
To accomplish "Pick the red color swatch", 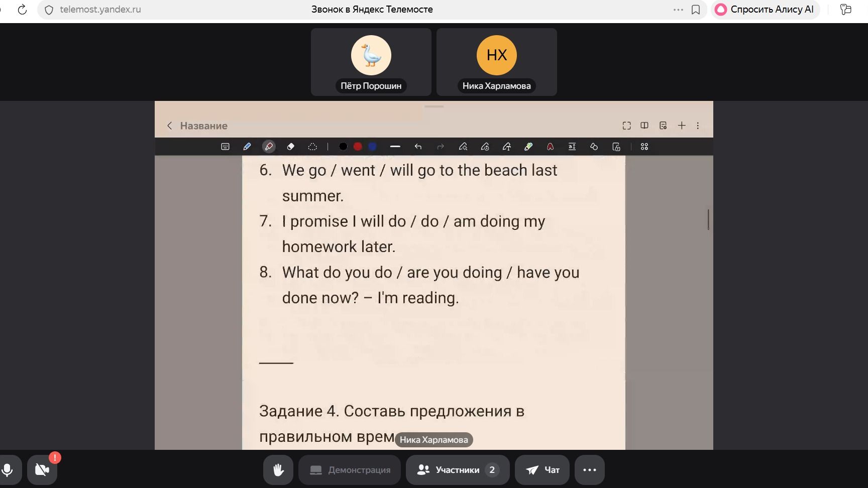I will 358,147.
